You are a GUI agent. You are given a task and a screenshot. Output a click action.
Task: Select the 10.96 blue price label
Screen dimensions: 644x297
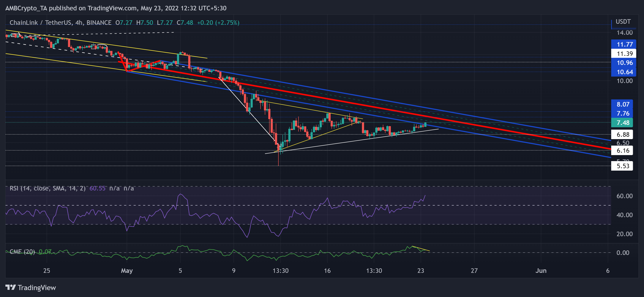point(623,63)
